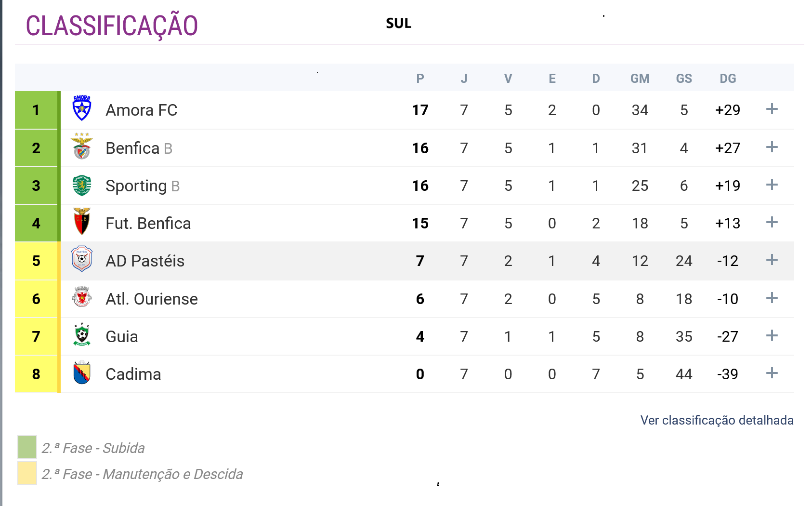The image size is (812, 506).
Task: Click the Fut. Benfica club crest
Action: coord(82,222)
